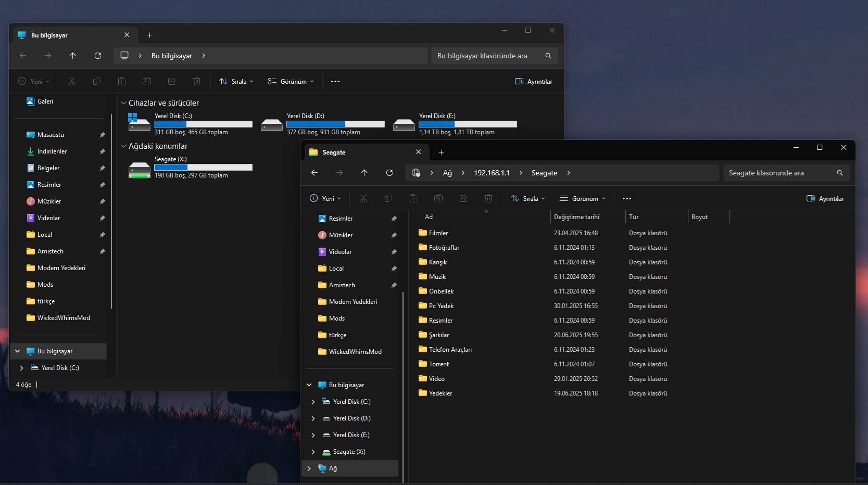Click Rename icon in Bu bilgisayar window
The width and height of the screenshot is (868, 485).
[x=147, y=81]
